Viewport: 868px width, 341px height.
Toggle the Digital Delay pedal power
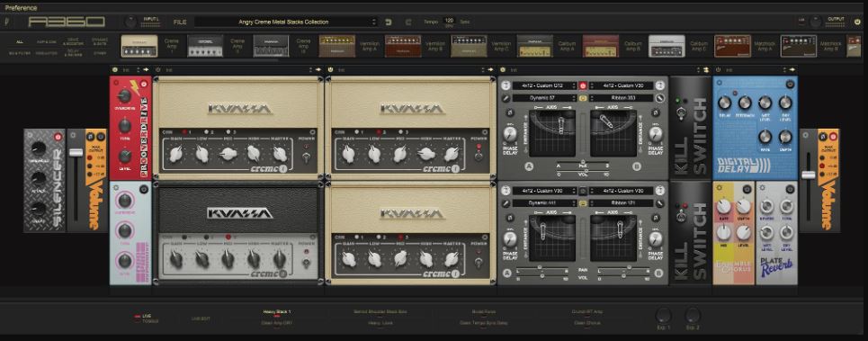pos(790,85)
